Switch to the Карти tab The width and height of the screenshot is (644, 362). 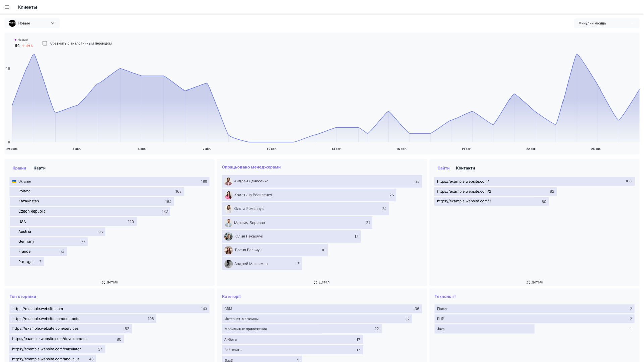pos(39,168)
